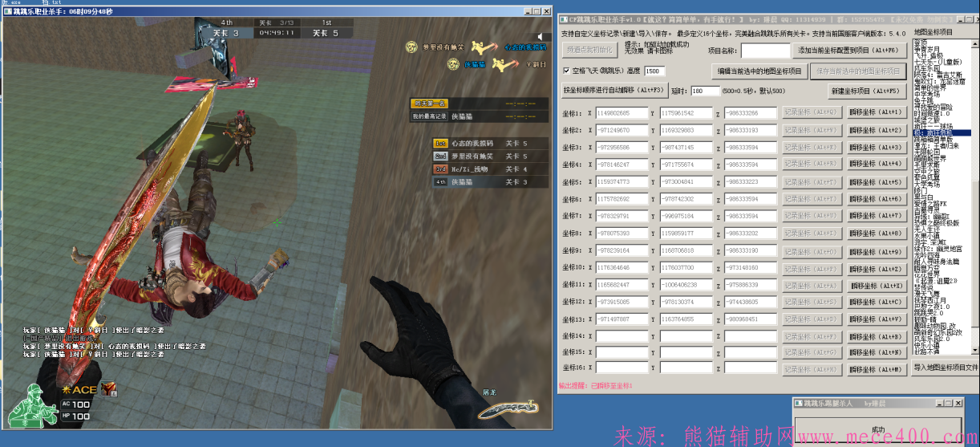
Task: Toggle the 空格飞天(跳跳乐) checkbox
Action: pos(566,71)
